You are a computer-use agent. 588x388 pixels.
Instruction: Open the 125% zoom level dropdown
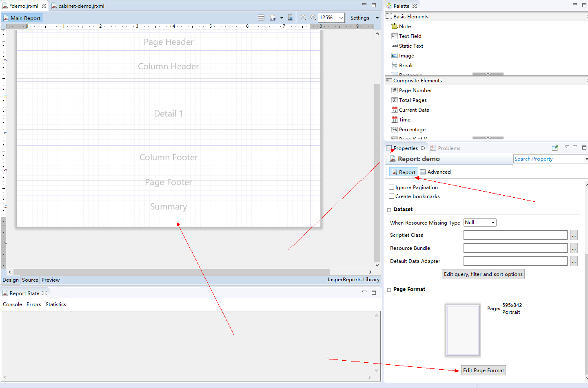(341, 18)
